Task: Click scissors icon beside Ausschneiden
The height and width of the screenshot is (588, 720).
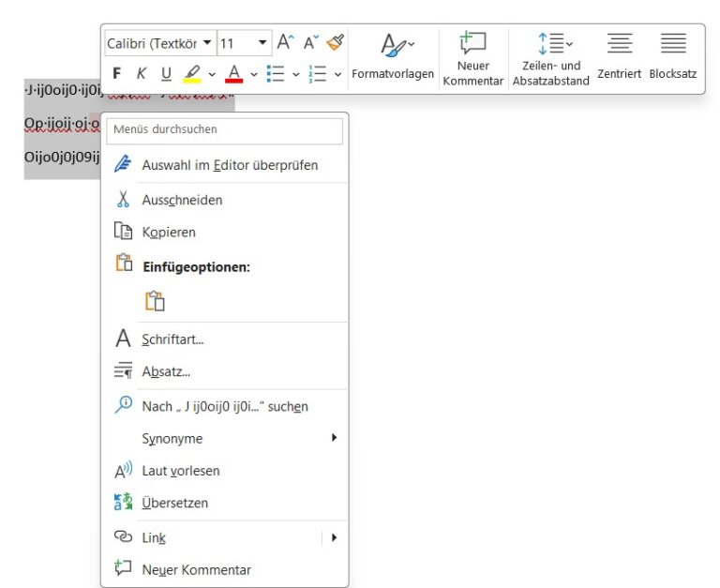Action: (123, 200)
